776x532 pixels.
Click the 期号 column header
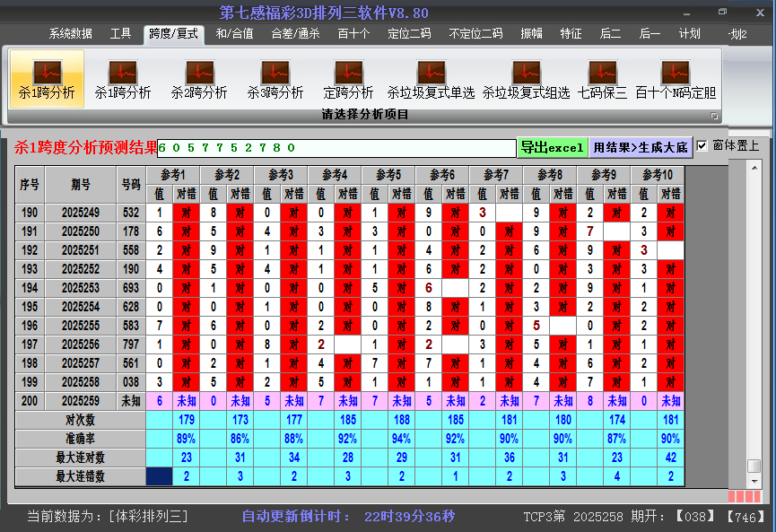pos(81,185)
